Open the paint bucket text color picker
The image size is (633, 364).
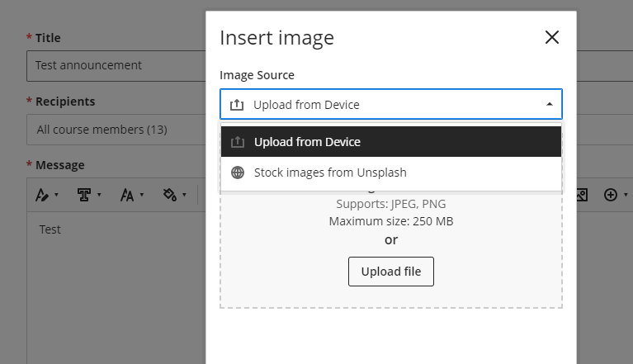click(x=170, y=195)
